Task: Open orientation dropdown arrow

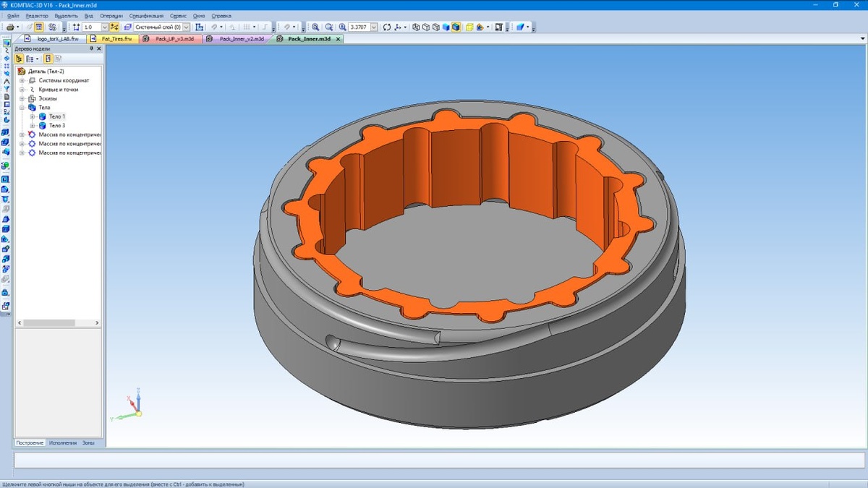Action: click(406, 27)
